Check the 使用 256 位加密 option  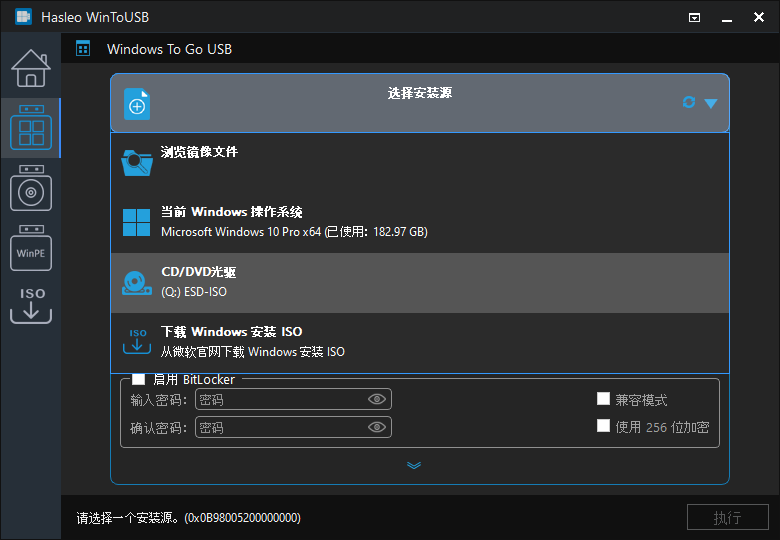[x=603, y=426]
